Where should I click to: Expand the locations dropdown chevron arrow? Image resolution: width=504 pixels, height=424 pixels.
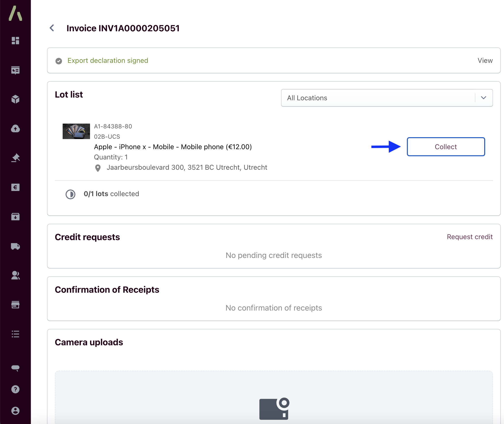point(483,98)
